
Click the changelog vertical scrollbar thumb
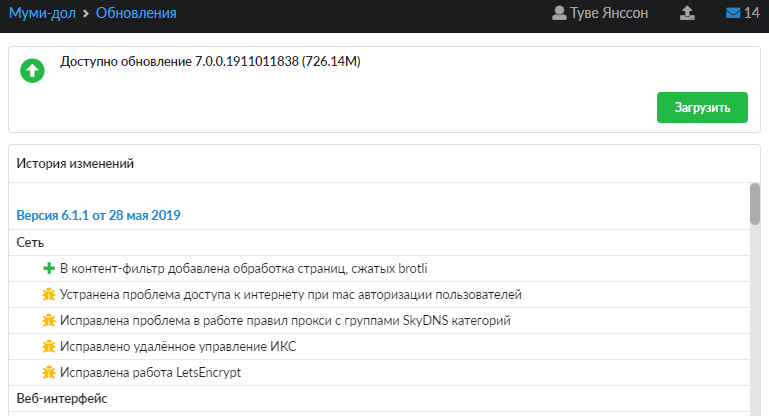755,205
